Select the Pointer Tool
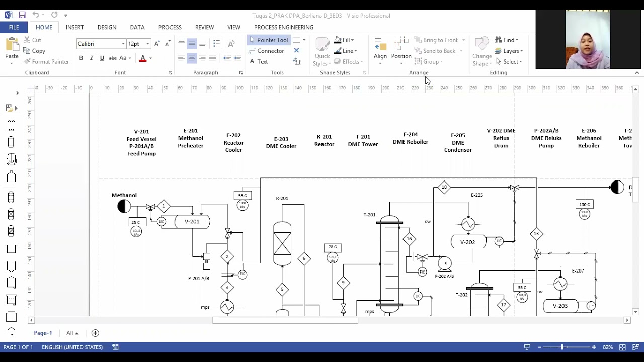The width and height of the screenshot is (644, 362). point(269,40)
